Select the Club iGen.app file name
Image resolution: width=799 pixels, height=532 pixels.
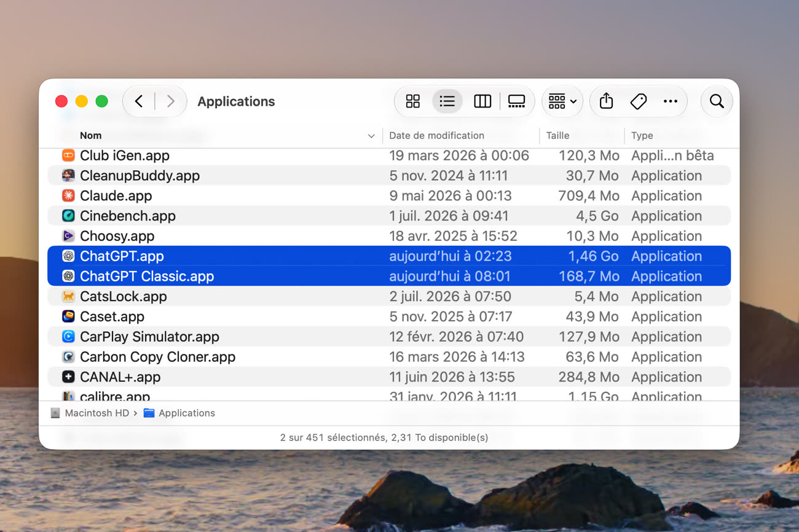point(125,155)
